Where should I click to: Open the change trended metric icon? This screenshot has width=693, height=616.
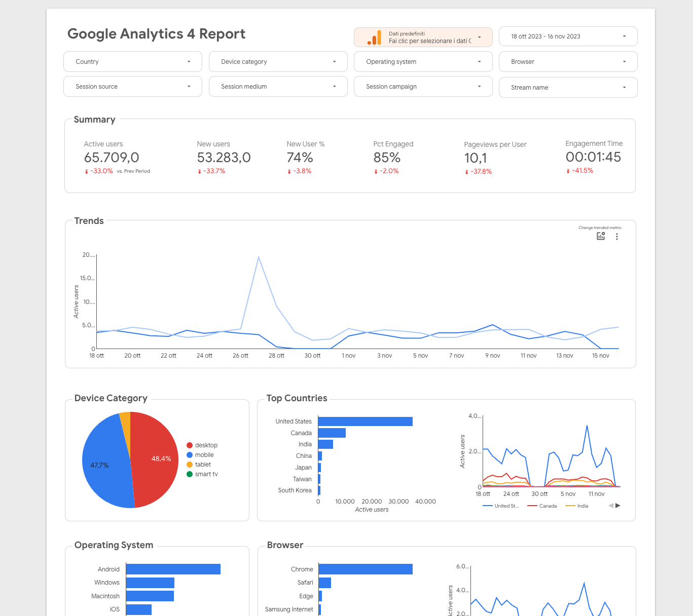pyautogui.click(x=601, y=236)
